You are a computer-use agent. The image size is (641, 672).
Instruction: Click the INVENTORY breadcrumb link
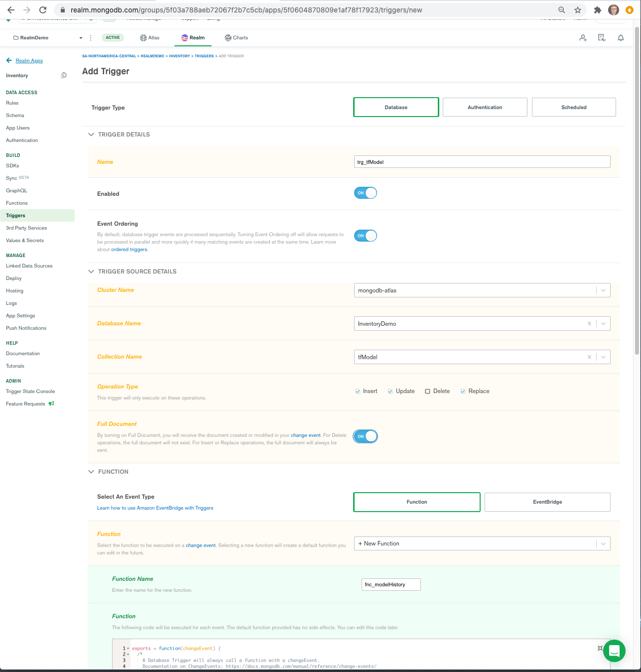(179, 56)
